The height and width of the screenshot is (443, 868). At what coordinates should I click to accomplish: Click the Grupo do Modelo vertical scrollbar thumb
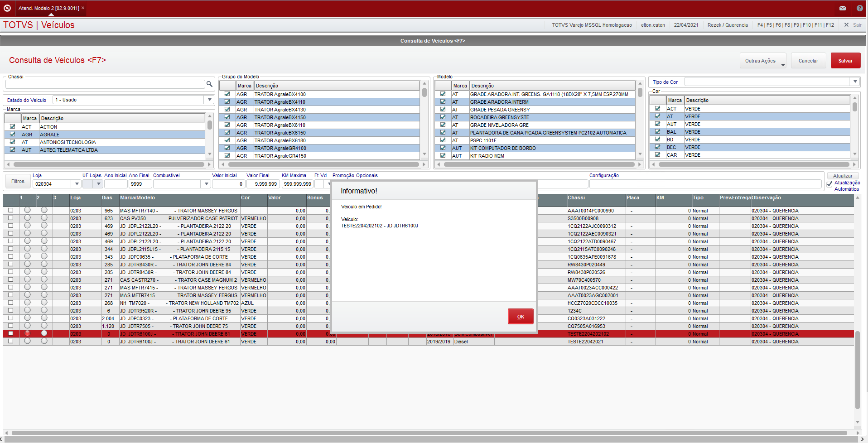click(x=424, y=92)
